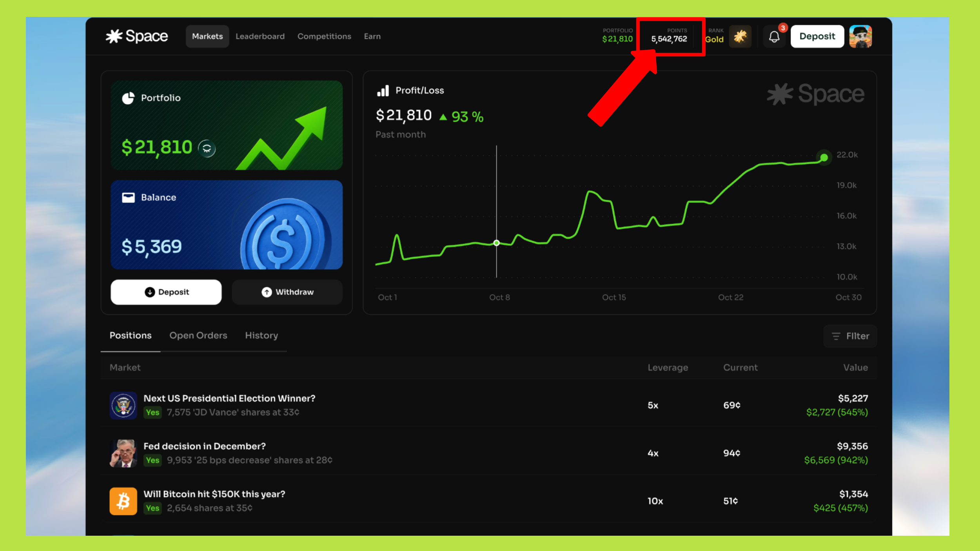
Task: Open the user profile avatar
Action: pos(860,36)
